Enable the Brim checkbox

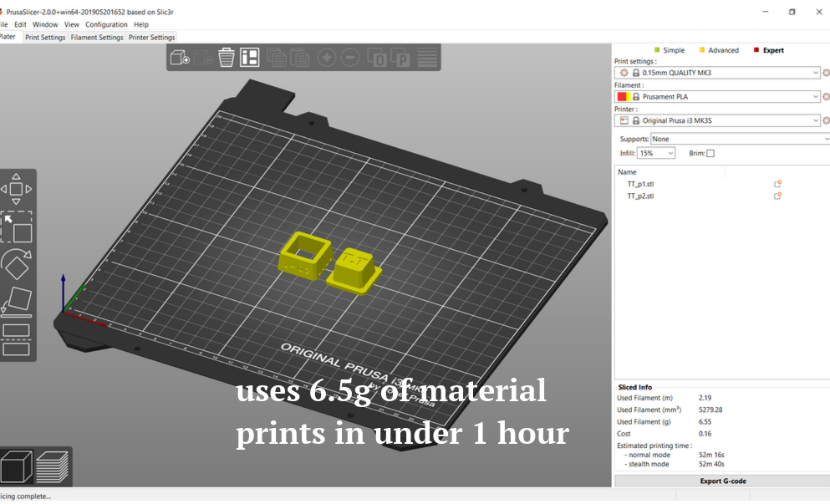(x=710, y=154)
